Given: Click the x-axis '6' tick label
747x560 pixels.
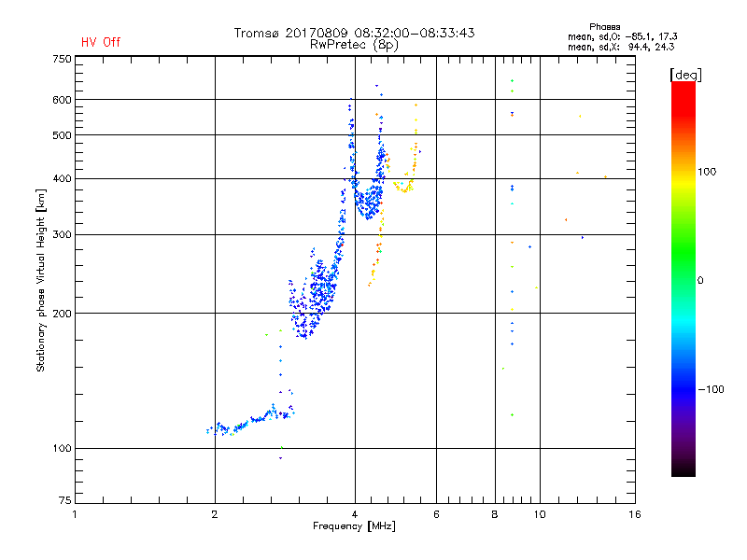Looking at the screenshot, I should click(x=436, y=514).
